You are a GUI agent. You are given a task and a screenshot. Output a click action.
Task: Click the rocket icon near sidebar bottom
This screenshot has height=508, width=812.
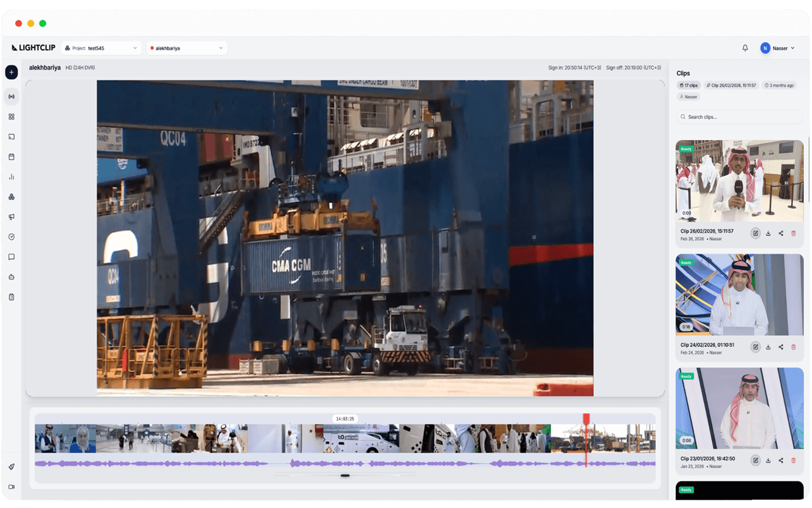click(x=11, y=467)
